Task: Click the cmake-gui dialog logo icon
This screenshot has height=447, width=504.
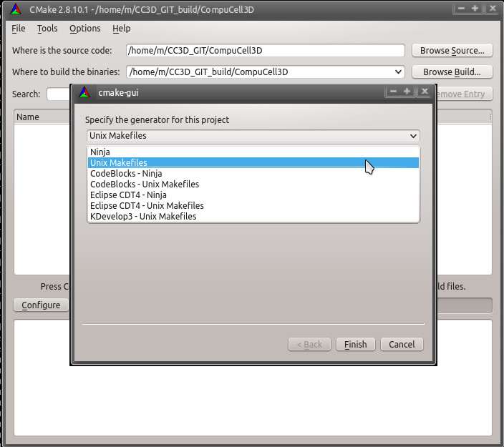Action: pyautogui.click(x=84, y=92)
